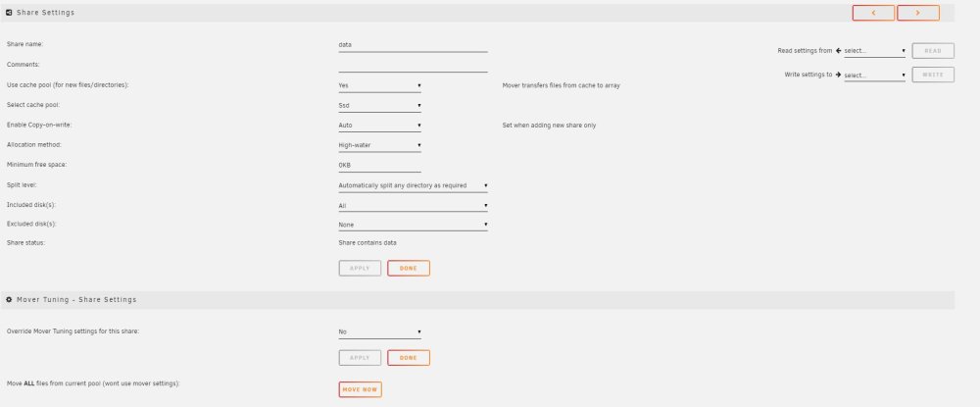Click the 'Share name:' label
The width and height of the screenshot is (980, 407).
click(24, 44)
